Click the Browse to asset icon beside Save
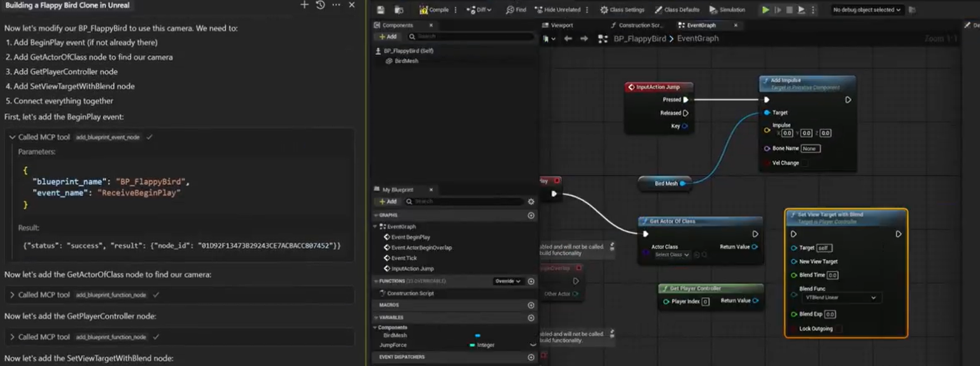 399,10
